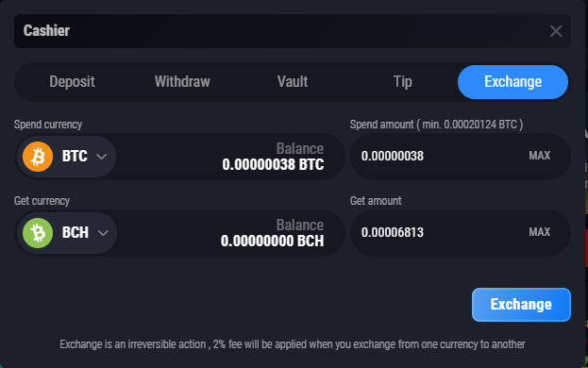The width and height of the screenshot is (588, 368).
Task: Open get currency selector via BCH label
Action: click(76, 232)
